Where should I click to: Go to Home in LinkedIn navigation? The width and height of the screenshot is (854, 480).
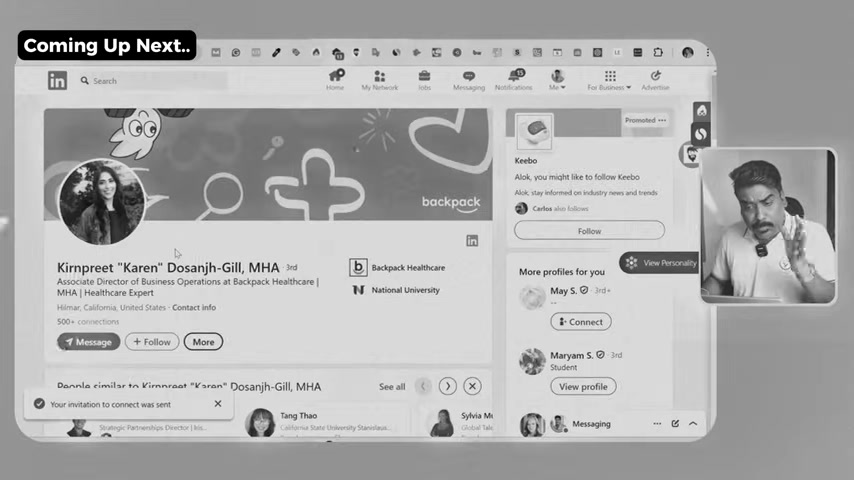[336, 80]
